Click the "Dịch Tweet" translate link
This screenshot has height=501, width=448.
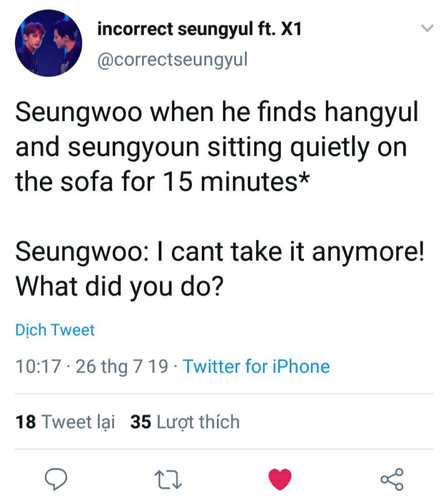[55, 330]
